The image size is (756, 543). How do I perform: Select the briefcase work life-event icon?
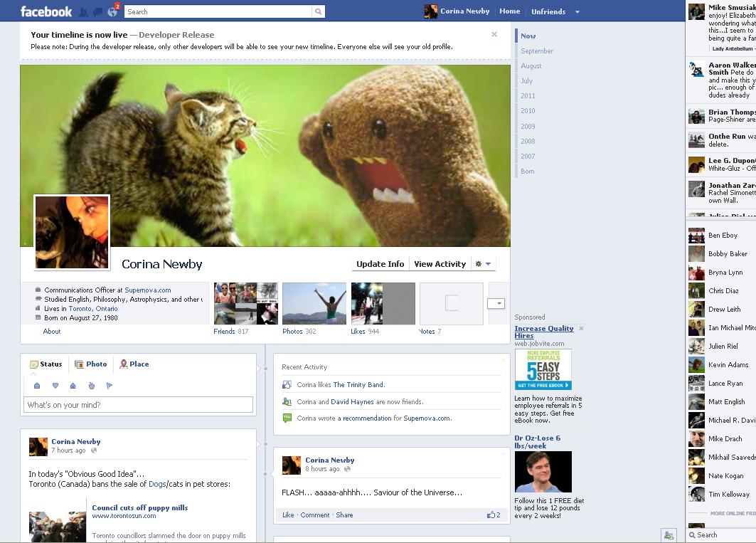pyautogui.click(x=37, y=386)
